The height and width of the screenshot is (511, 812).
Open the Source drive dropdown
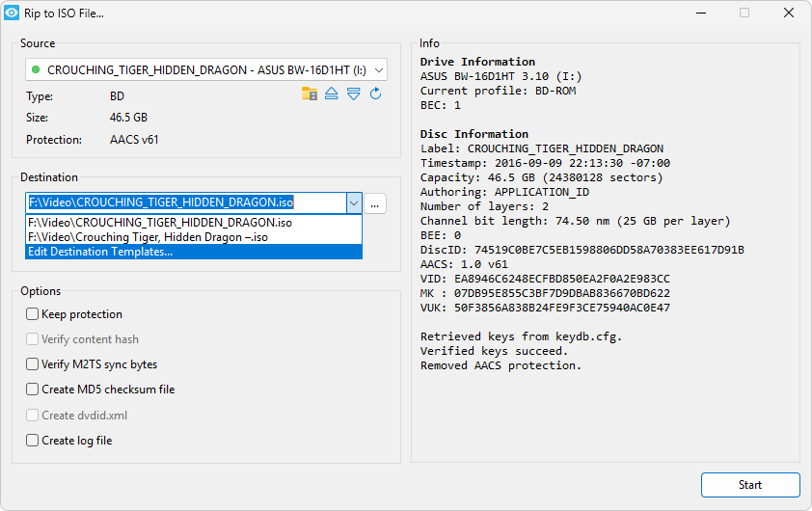tap(378, 69)
